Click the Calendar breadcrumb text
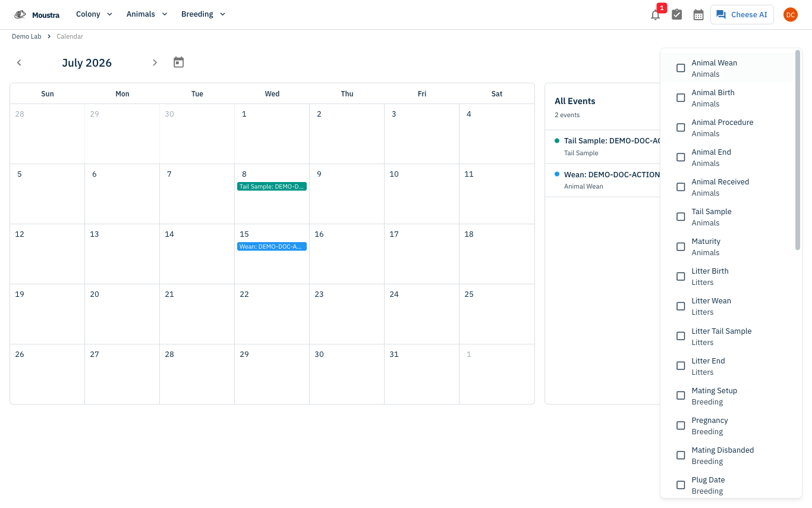 tap(70, 36)
